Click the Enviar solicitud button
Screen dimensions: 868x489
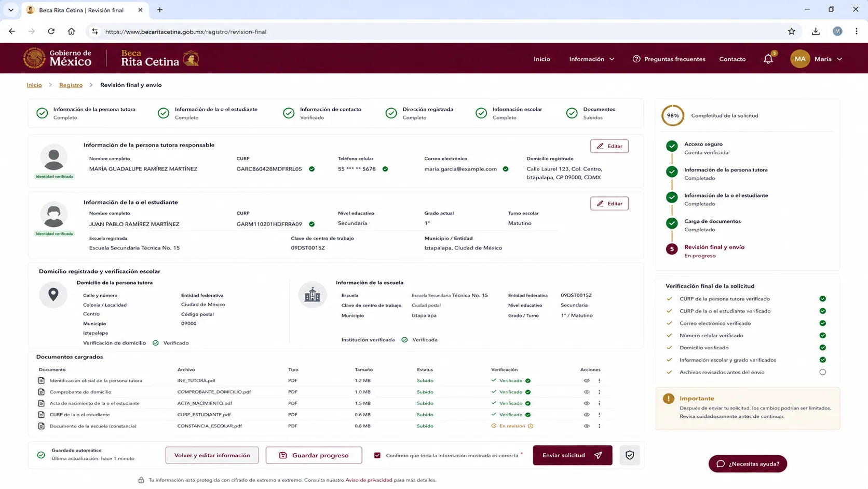click(x=573, y=455)
